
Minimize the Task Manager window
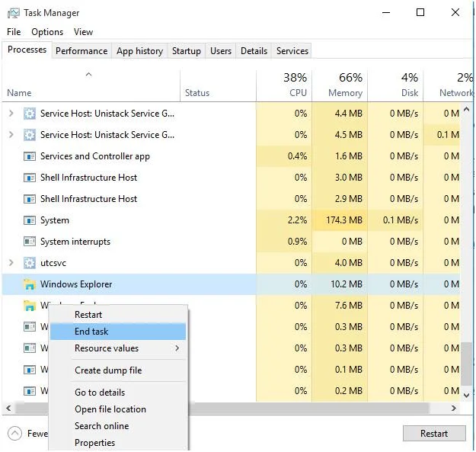[386, 13]
